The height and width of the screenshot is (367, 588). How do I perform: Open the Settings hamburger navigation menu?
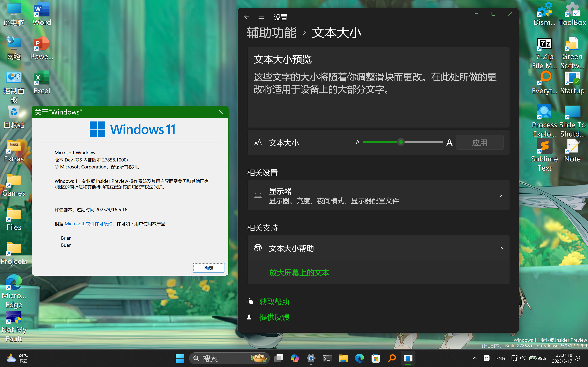point(261,17)
